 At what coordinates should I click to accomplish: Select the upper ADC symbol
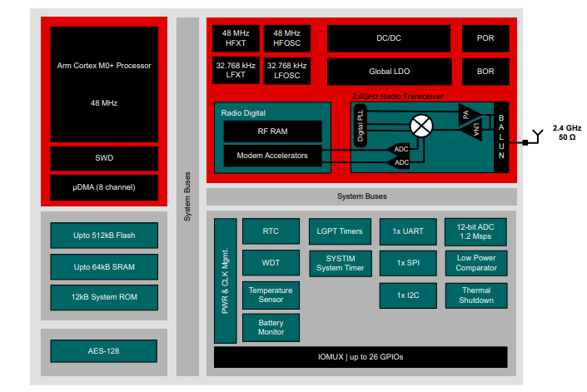coord(398,149)
